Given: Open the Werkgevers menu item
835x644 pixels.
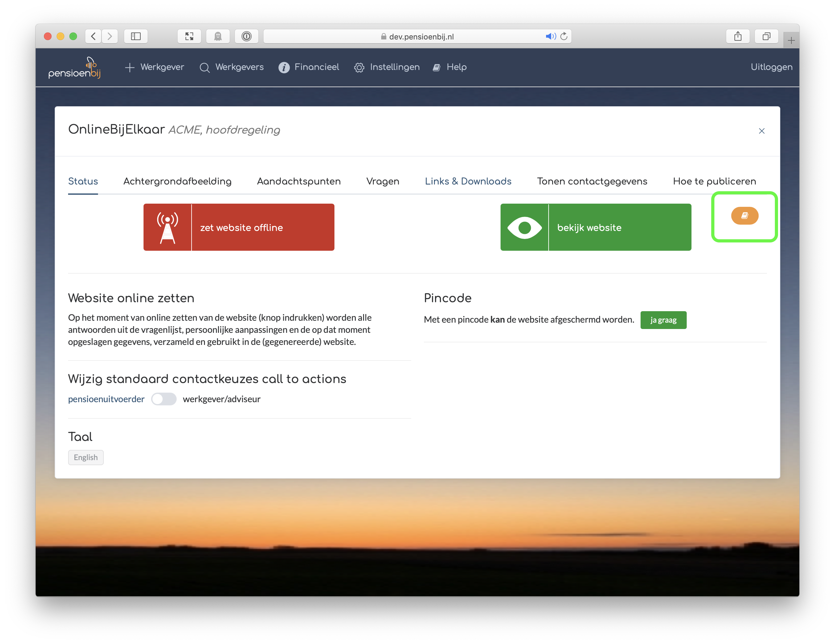Looking at the screenshot, I should coord(232,67).
